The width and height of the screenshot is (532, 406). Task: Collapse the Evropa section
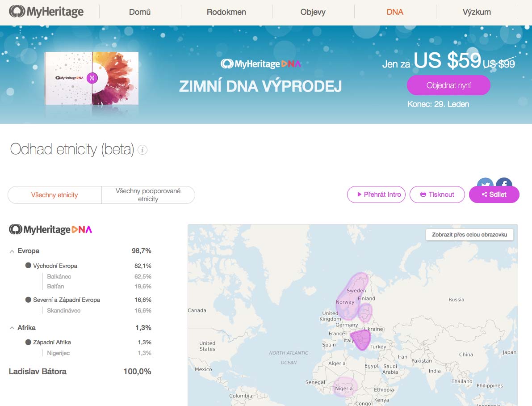coord(12,251)
